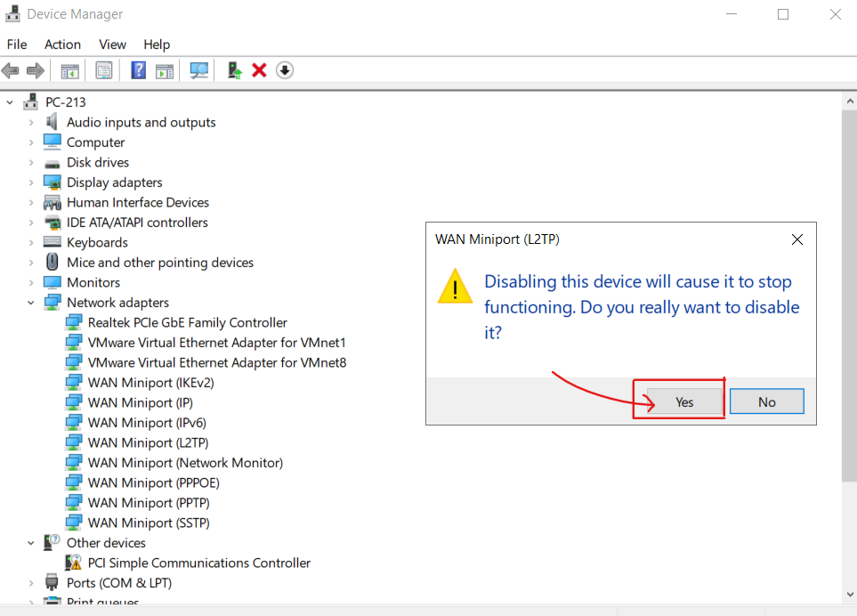The width and height of the screenshot is (857, 616).
Task: Click the vertical scrollbar down arrow
Action: tap(848, 594)
